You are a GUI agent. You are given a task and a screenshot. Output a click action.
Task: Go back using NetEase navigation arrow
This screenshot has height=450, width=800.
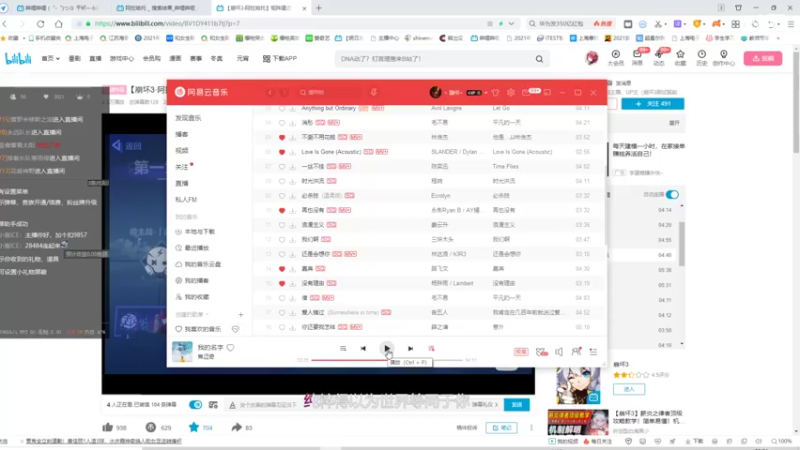pos(270,92)
